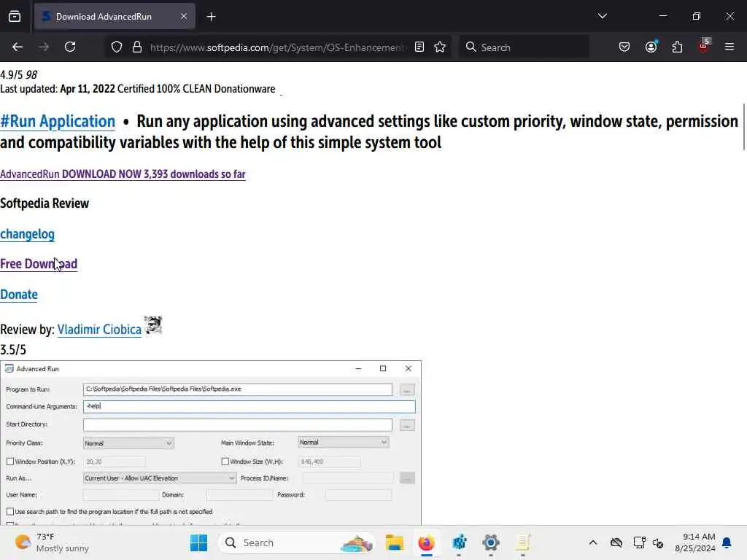Click the 'Softpedia Review' heading
This screenshot has width=747, height=560.
click(x=44, y=204)
